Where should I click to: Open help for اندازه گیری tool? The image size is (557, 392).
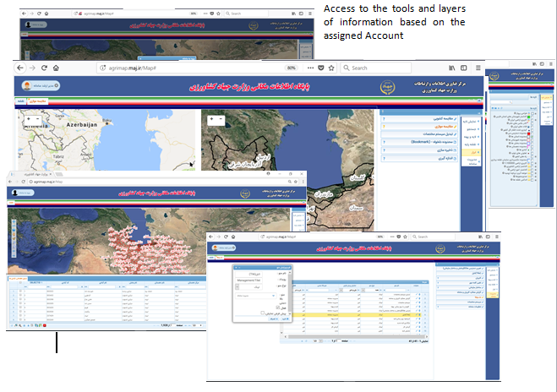click(384, 159)
